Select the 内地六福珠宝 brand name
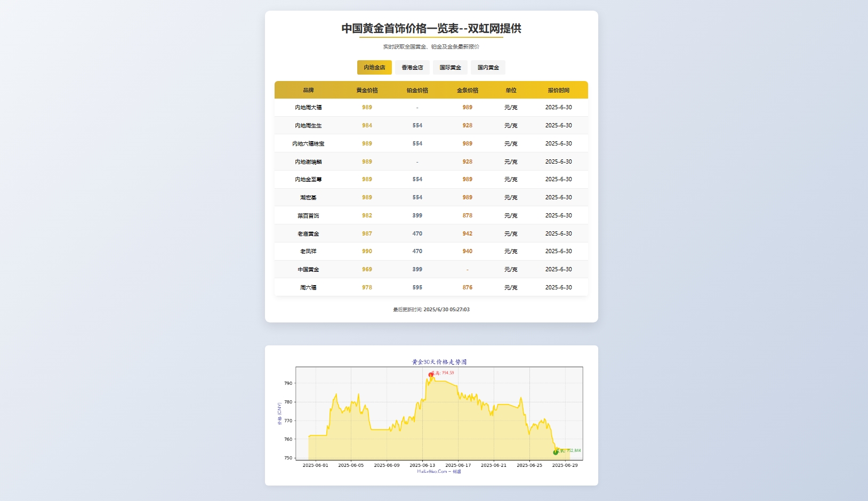Image resolution: width=868 pixels, height=501 pixels. pos(308,144)
